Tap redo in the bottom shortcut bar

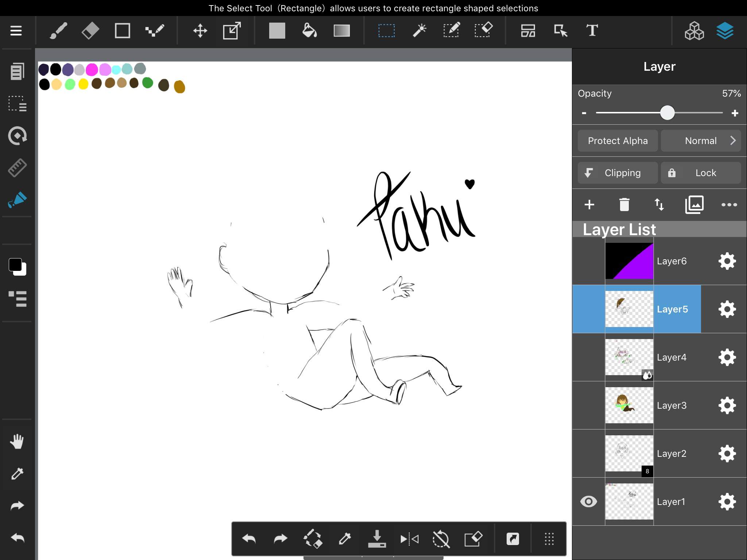[x=280, y=539]
